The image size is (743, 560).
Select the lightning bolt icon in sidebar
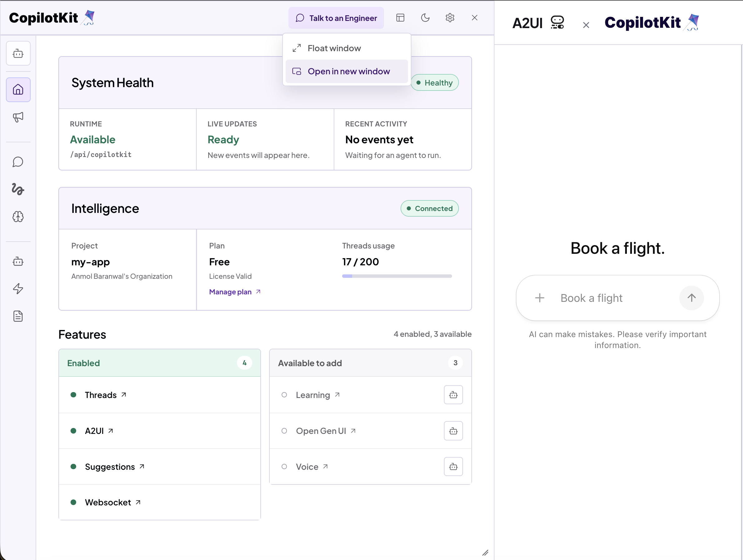pos(18,288)
